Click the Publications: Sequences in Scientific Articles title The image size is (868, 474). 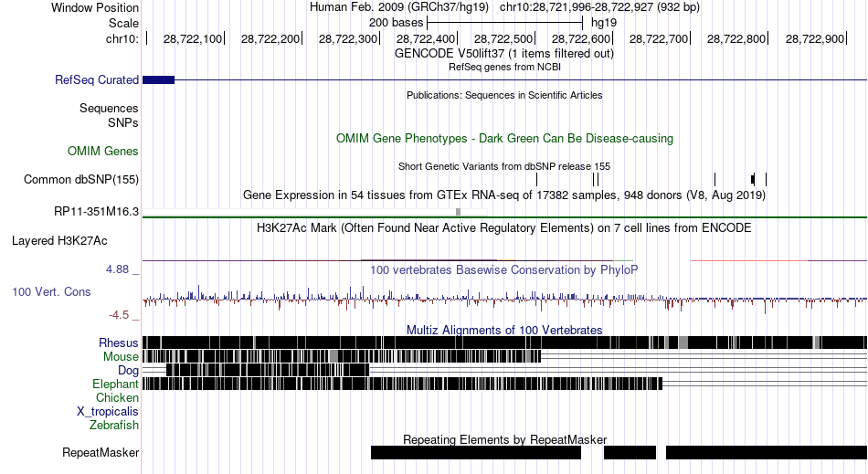[x=504, y=95]
